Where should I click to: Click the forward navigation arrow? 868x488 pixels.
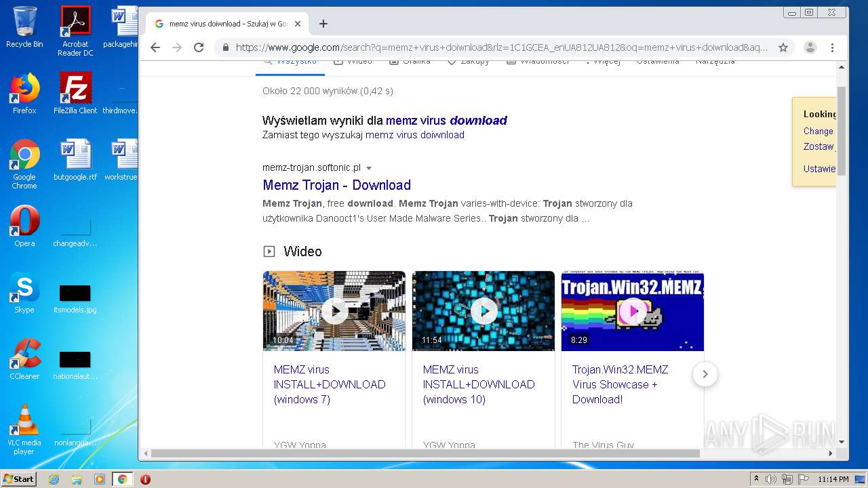point(177,47)
